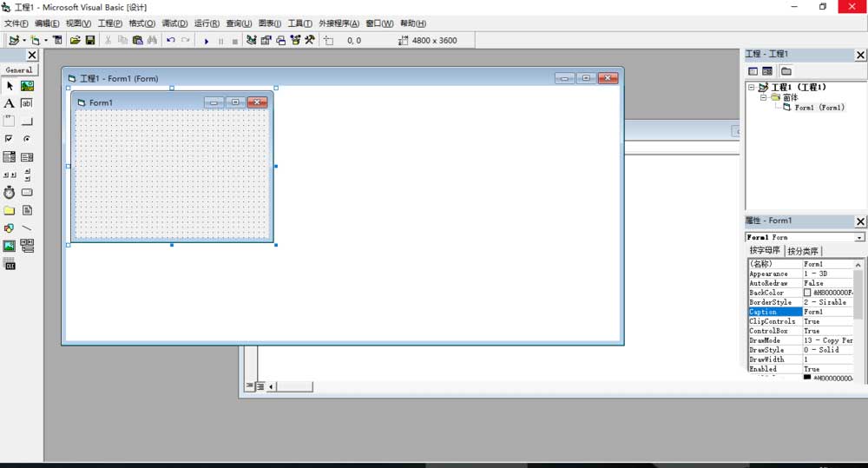Image resolution: width=868 pixels, height=468 pixels.
Task: Open the Add Form dropdown arrow
Action: [x=46, y=41]
